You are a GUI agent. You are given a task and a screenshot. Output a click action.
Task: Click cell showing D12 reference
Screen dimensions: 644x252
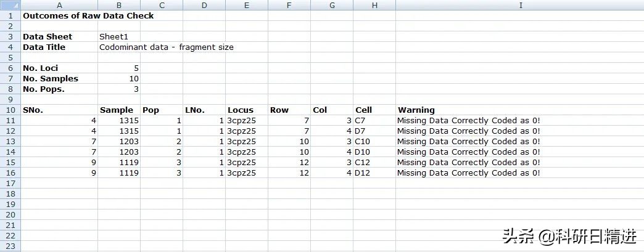tap(374, 173)
